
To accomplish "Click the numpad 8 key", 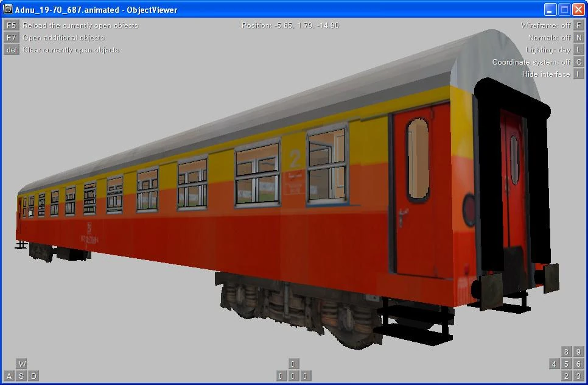I will pos(566,351).
